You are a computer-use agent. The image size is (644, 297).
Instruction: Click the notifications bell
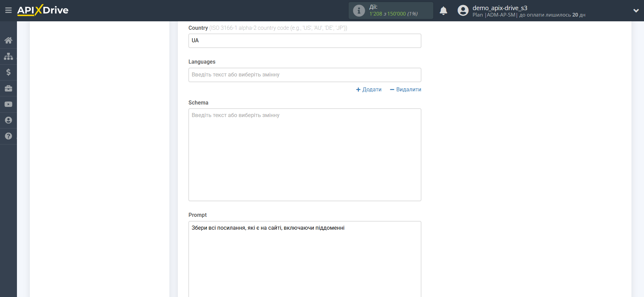(x=443, y=11)
